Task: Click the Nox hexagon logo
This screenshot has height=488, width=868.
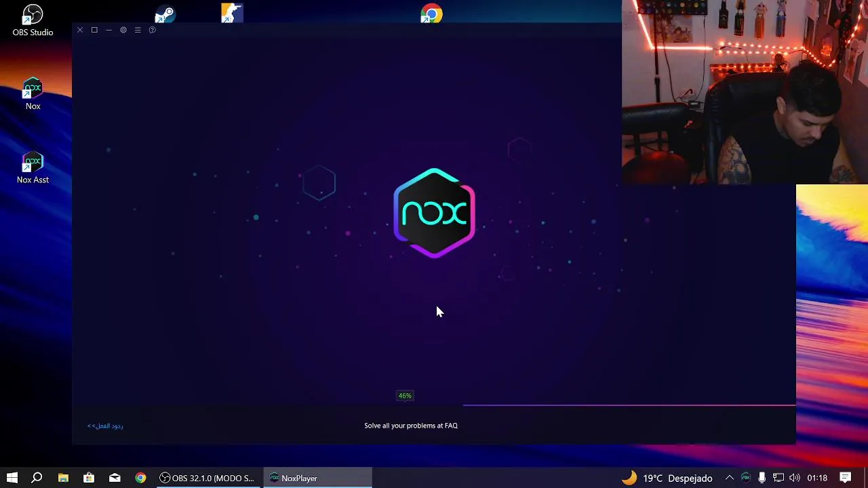Action: point(434,213)
